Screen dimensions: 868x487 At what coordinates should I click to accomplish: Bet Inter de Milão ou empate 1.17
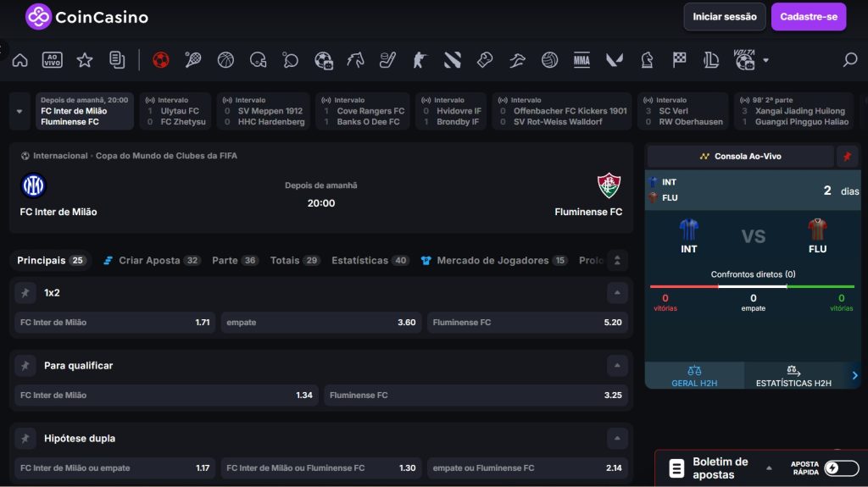[x=115, y=468]
